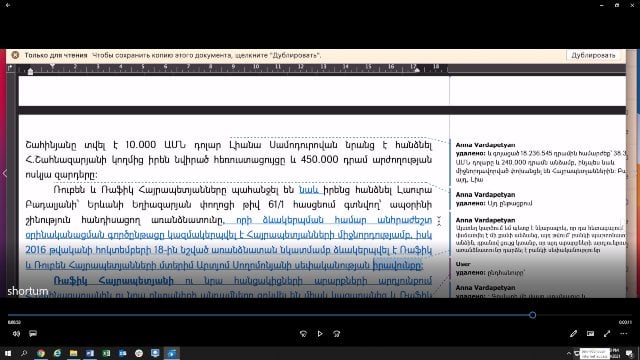Dismiss the read-only notification bar
This screenshot has height=360, width=640.
[x=15, y=55]
